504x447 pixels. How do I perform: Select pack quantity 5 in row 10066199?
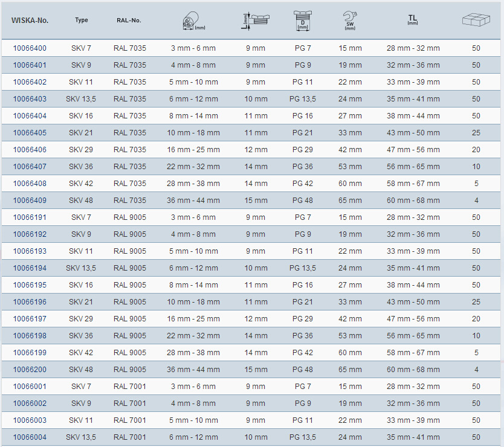[476, 353]
